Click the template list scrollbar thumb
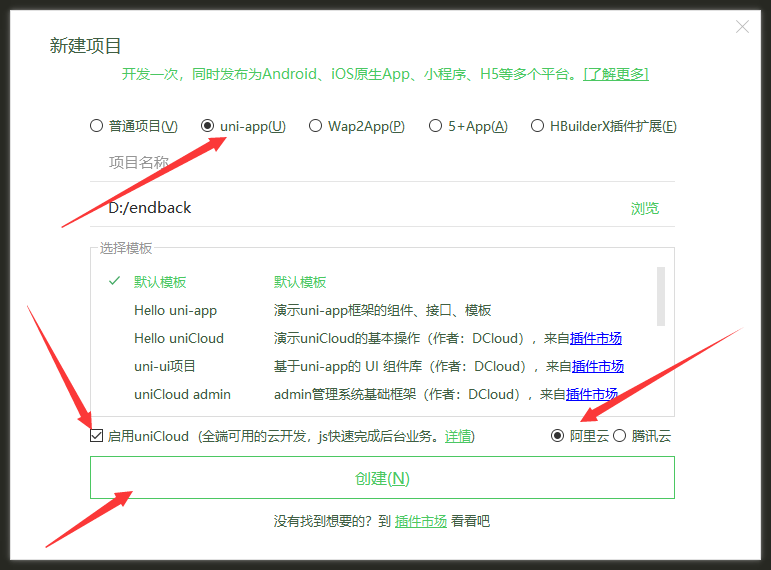 pos(661,296)
